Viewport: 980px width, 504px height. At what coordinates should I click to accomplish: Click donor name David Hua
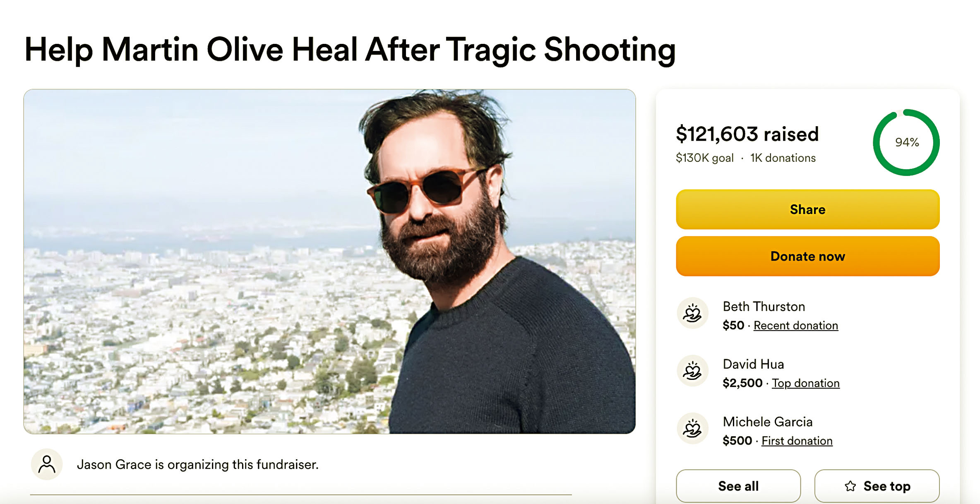(753, 364)
